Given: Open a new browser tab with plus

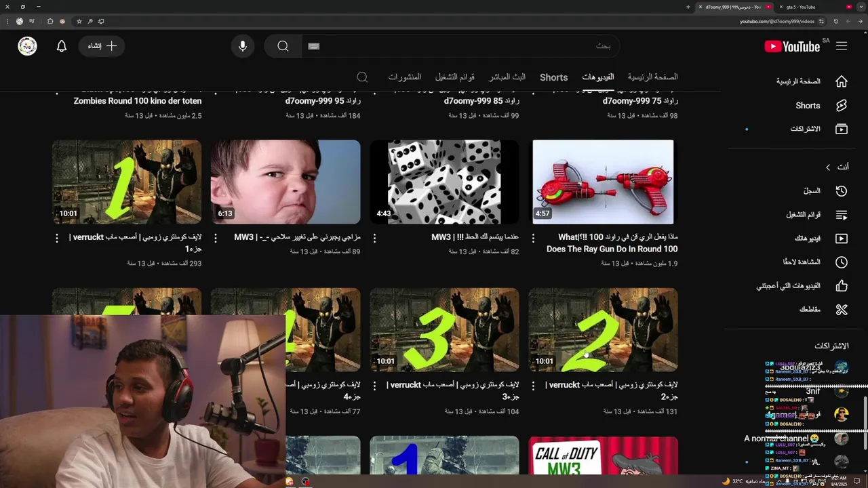Looking at the screenshot, I should tap(688, 7).
